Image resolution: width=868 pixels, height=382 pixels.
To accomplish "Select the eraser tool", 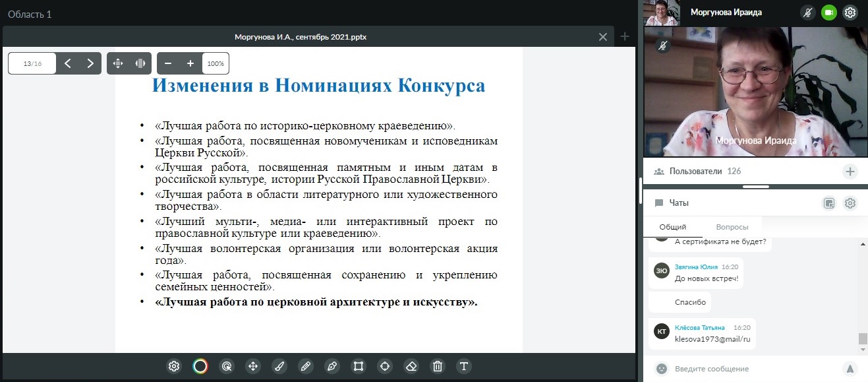I will point(411,366).
